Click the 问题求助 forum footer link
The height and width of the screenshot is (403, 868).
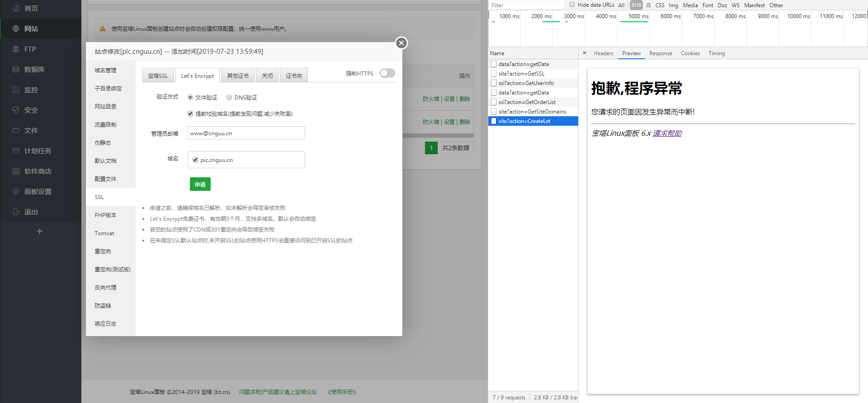tap(278, 392)
